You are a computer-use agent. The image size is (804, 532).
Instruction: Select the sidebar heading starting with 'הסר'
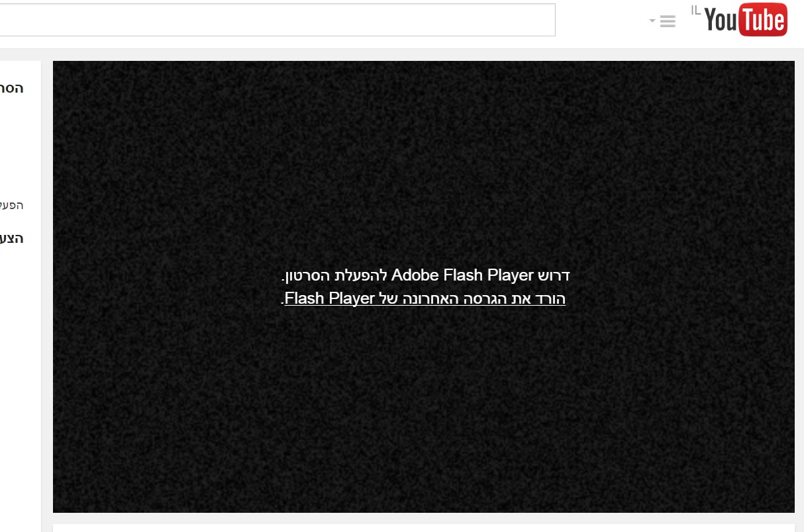pos(12,89)
